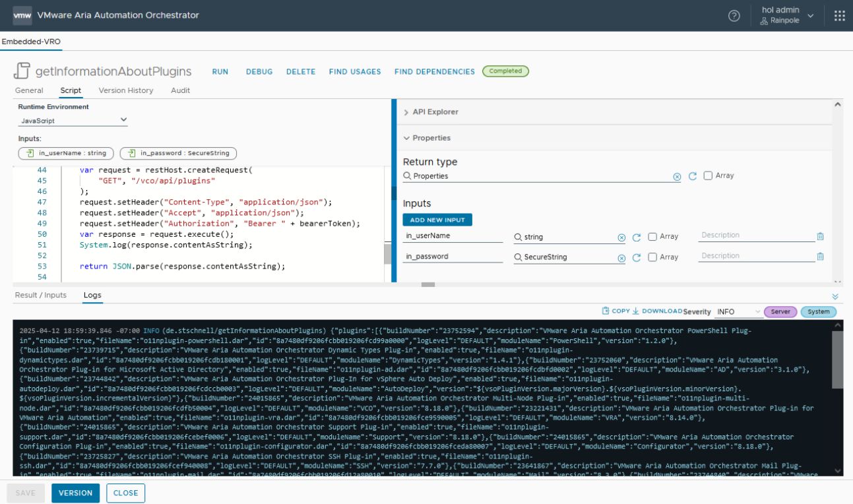This screenshot has height=504, width=853.
Task: Click the properties panel scroll up arrow
Action: (838, 104)
